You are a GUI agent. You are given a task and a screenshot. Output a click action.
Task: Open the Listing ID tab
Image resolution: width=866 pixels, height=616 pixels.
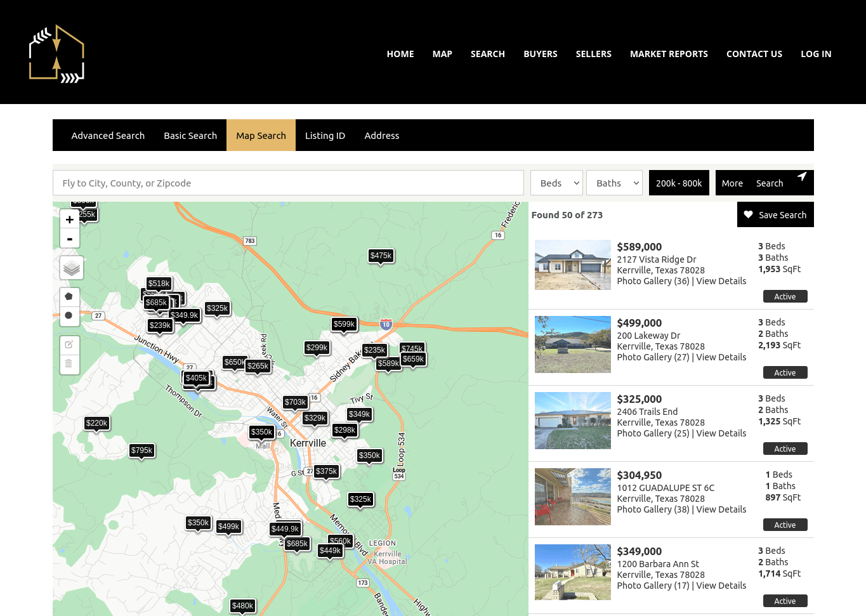325,136
